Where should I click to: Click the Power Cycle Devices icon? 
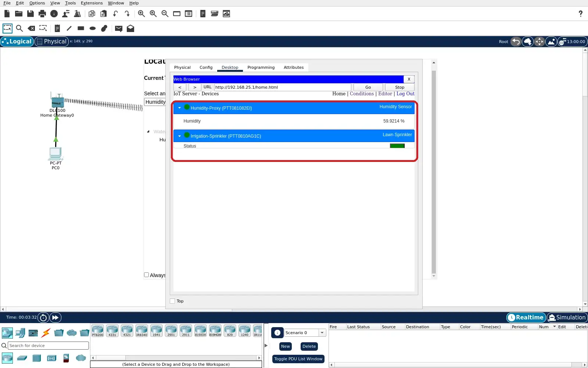pyautogui.click(x=43, y=318)
